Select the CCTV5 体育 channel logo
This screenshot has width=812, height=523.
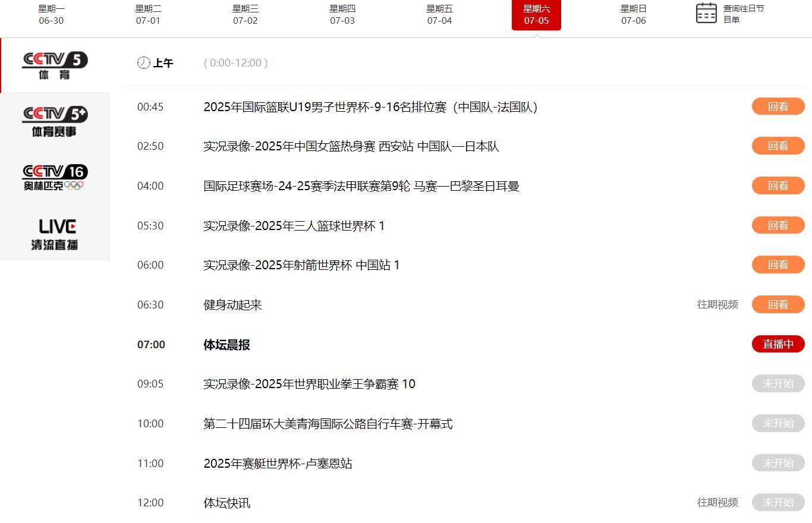click(55, 65)
